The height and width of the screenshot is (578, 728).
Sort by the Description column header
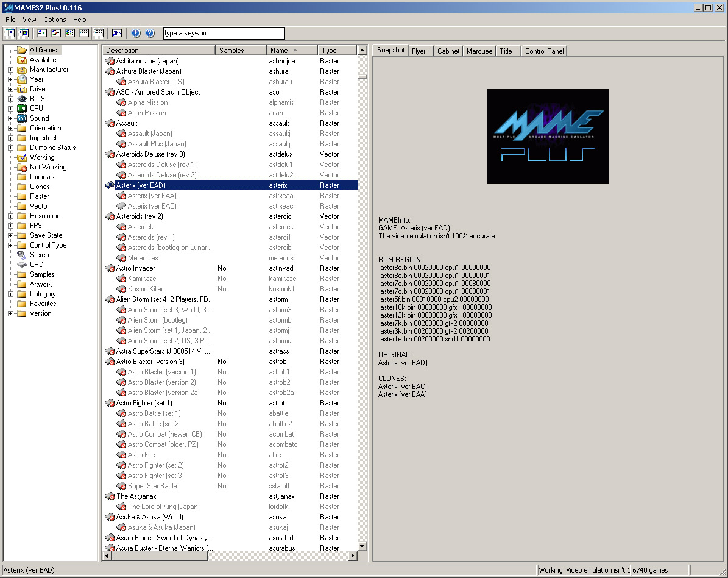pos(159,50)
